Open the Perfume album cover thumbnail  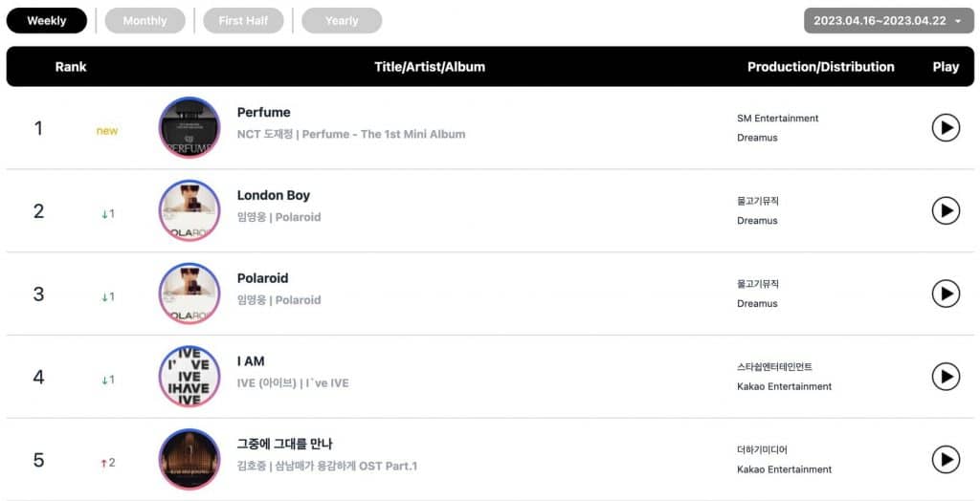coord(189,127)
